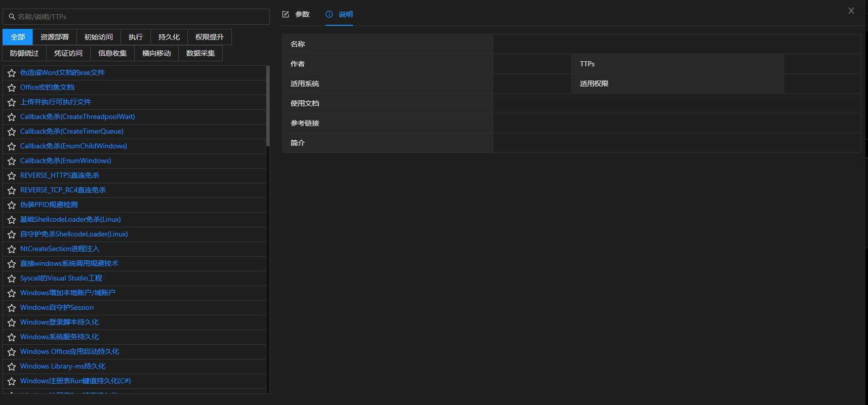Star Windows Library-ms持久化 module
Viewport: 868px width, 405px height.
point(12,367)
